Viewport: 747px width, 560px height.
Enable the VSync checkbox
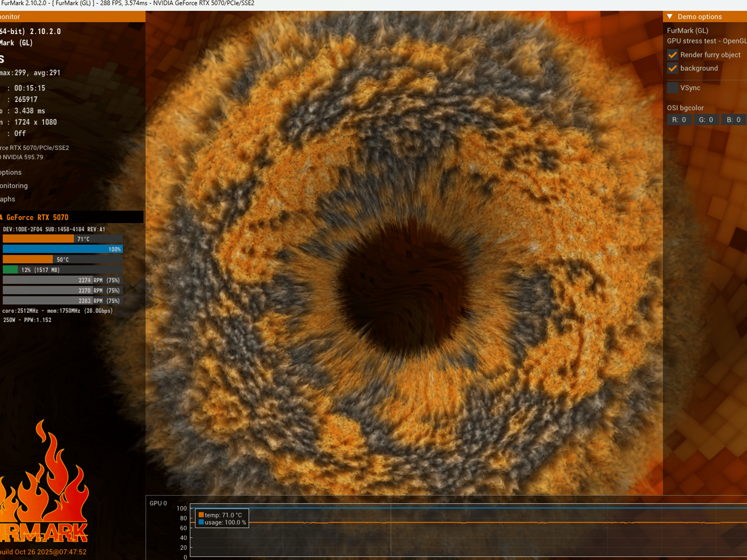(673, 88)
